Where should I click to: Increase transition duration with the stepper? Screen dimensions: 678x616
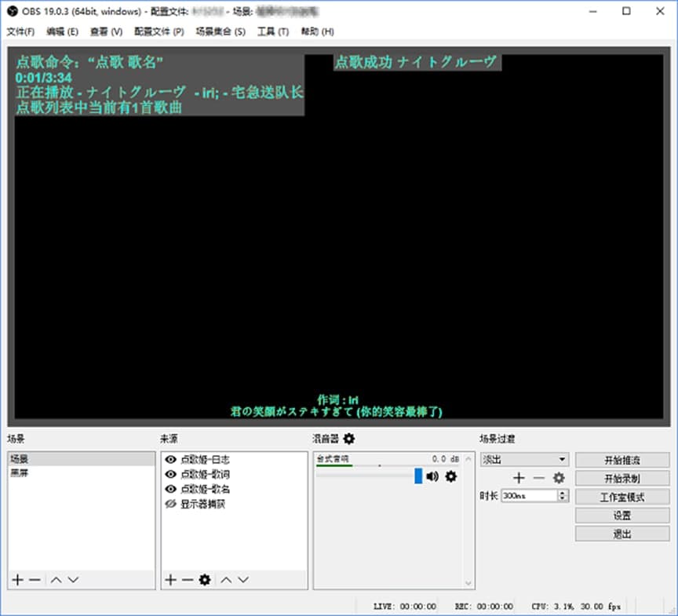coord(563,491)
